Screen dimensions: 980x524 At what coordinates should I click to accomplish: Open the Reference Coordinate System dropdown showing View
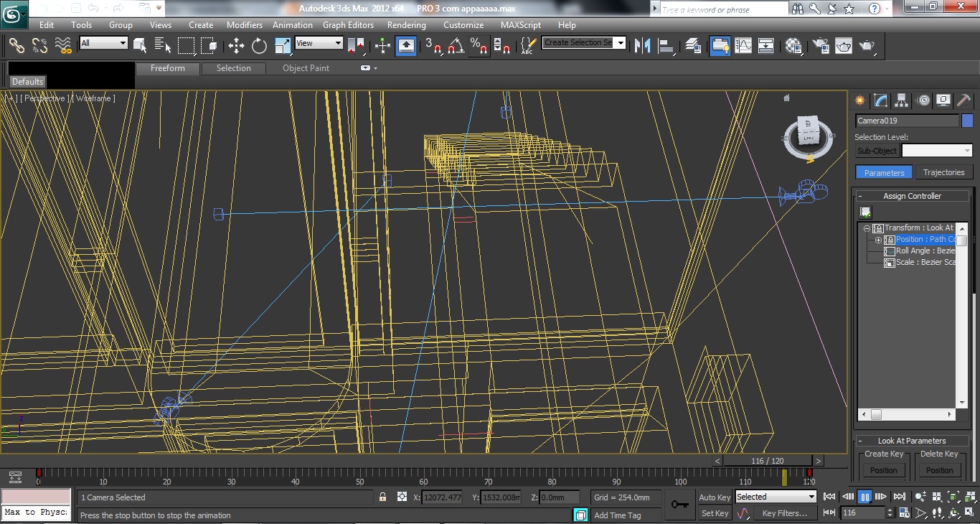point(319,43)
